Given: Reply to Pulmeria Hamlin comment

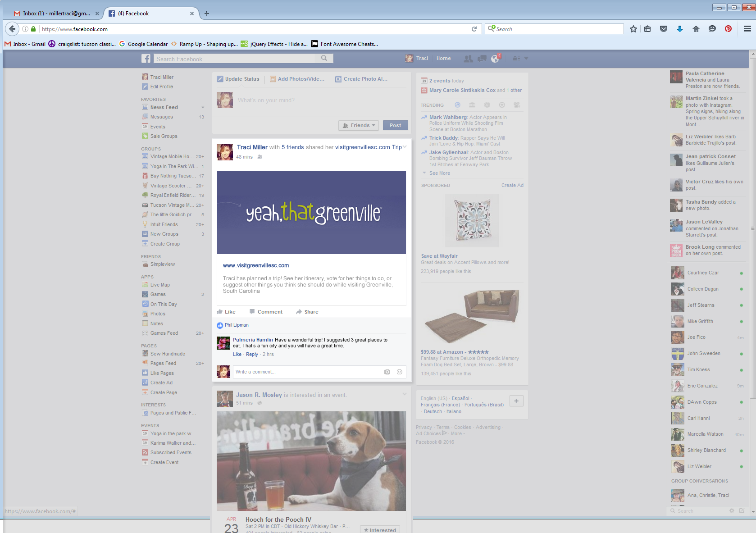Looking at the screenshot, I should click(252, 354).
